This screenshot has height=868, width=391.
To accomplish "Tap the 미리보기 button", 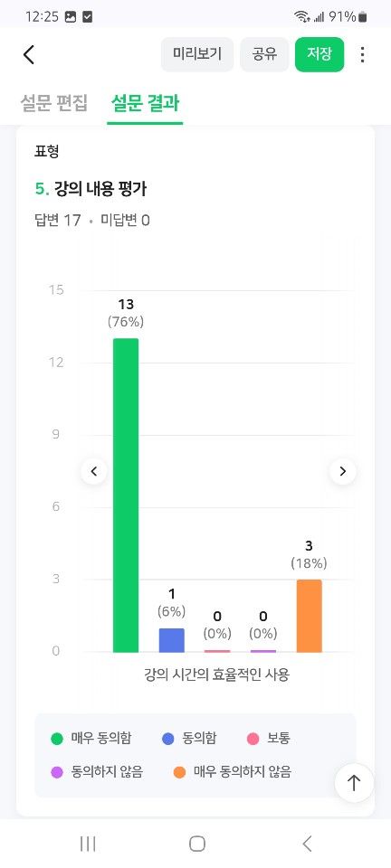I will [x=197, y=54].
